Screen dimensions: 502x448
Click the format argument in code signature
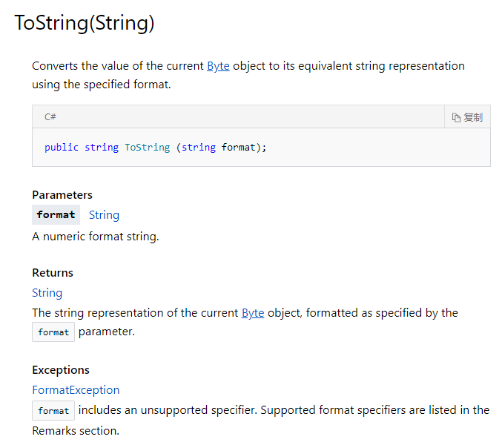click(239, 148)
